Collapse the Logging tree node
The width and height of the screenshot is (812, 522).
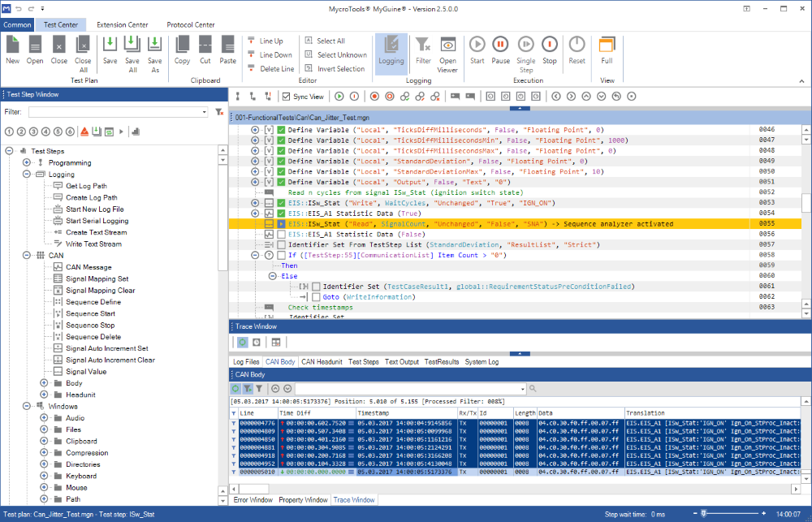tap(27, 175)
